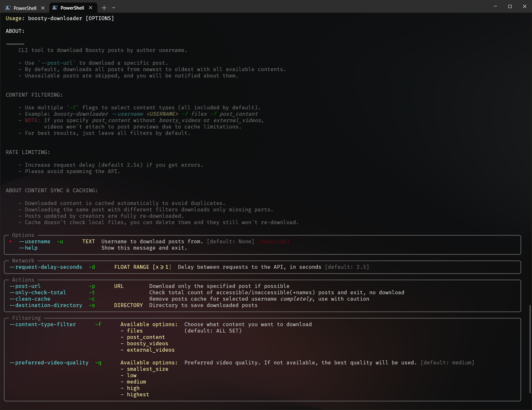The width and height of the screenshot is (532, 410).
Task: Click the --content-type-filter option
Action: tap(43, 324)
